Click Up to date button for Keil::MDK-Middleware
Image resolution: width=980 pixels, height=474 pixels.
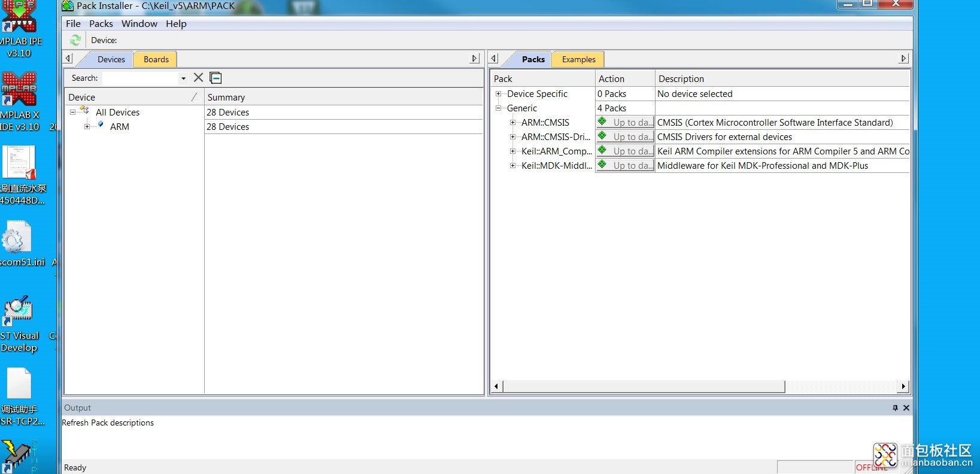tap(626, 165)
